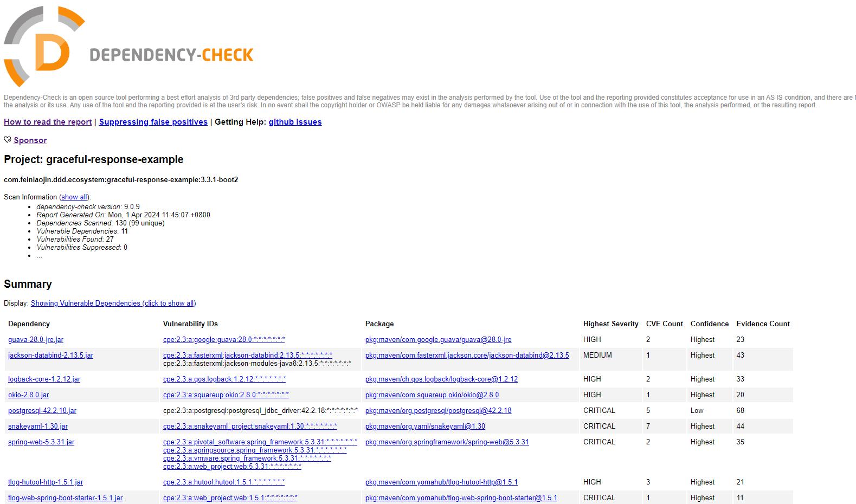Open cpe web_project:web:5.3.31 link
856x504 pixels.
pyautogui.click(x=232, y=467)
